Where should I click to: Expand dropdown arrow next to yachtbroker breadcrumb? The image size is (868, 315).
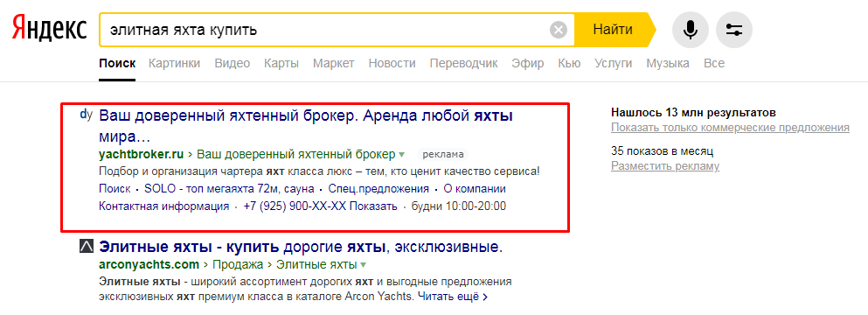pos(402,154)
